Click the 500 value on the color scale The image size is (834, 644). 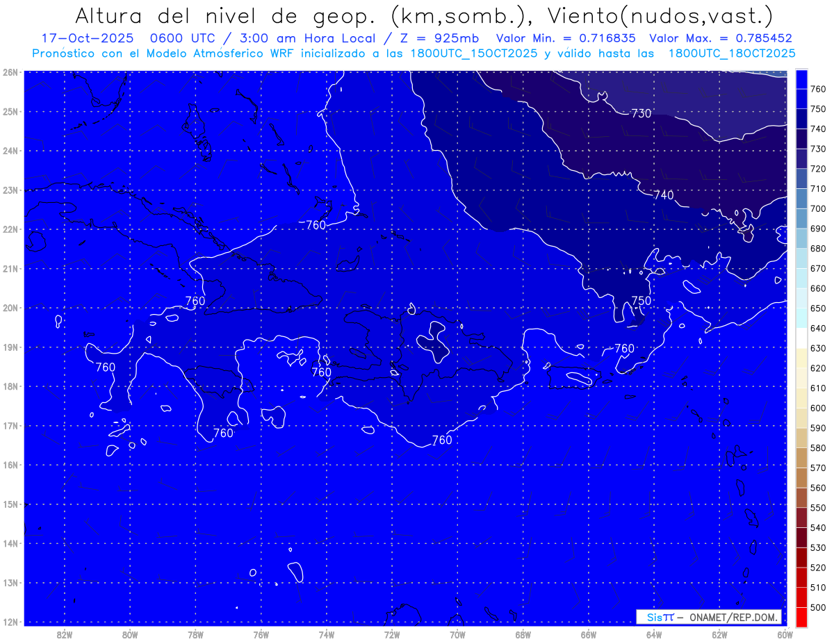(x=817, y=607)
